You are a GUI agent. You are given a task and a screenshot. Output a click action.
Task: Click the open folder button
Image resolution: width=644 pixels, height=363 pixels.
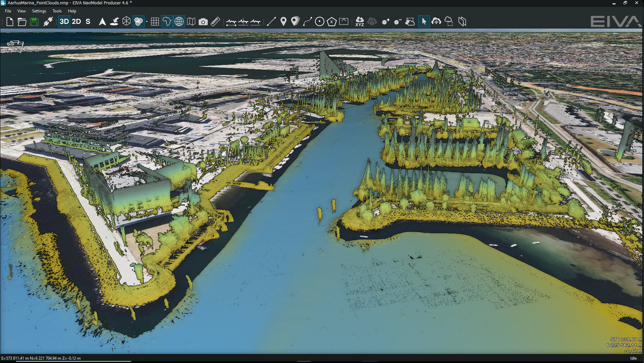(x=22, y=22)
